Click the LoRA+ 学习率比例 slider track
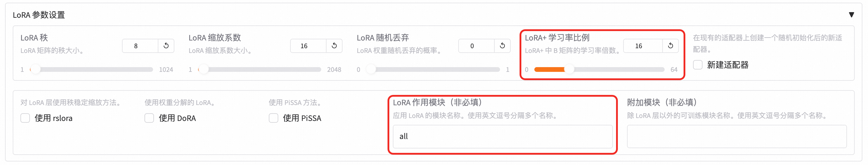This screenshot has width=868, height=165. pyautogui.click(x=599, y=69)
